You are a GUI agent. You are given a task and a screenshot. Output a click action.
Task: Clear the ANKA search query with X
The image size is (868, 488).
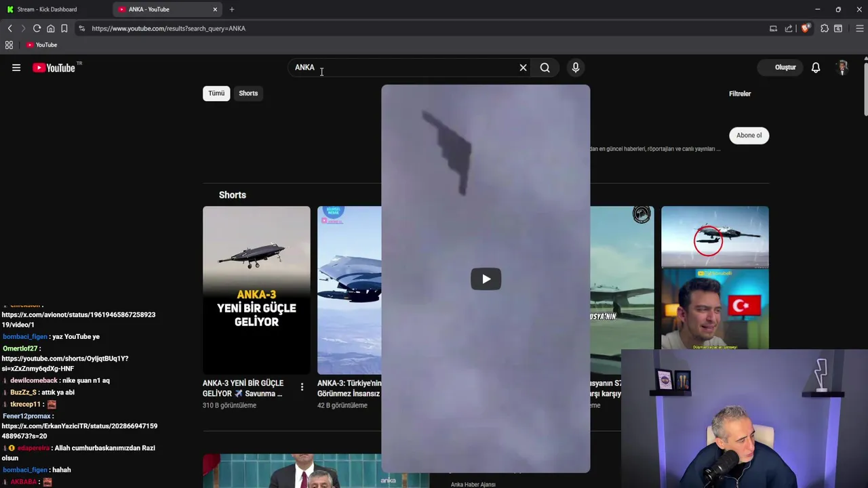523,68
